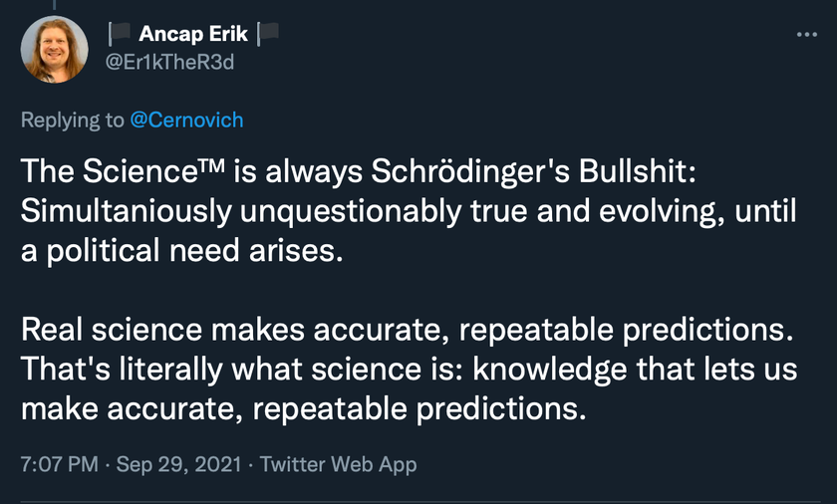Click the 'Real science makes accurate' sentence

coord(408,330)
